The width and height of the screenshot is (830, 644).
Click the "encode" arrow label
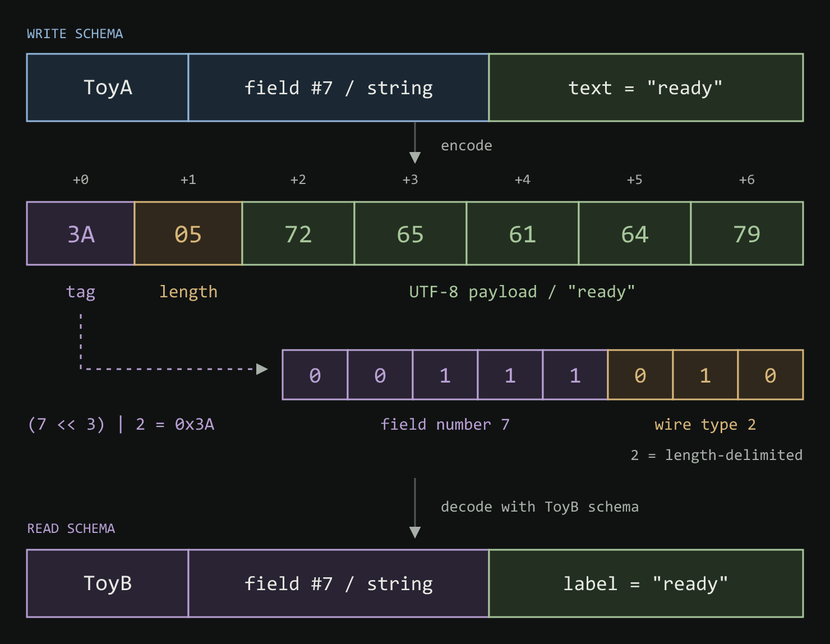pos(467,145)
